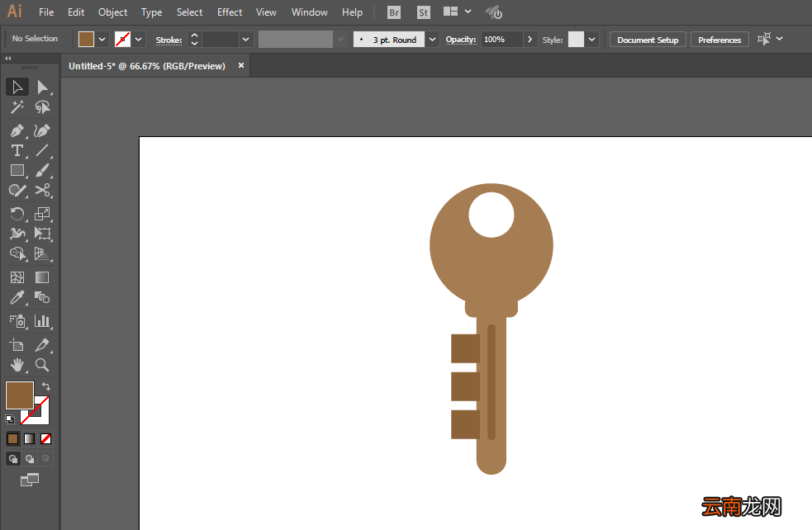
Task: Set paint mode to Color
Action: pos(13,439)
